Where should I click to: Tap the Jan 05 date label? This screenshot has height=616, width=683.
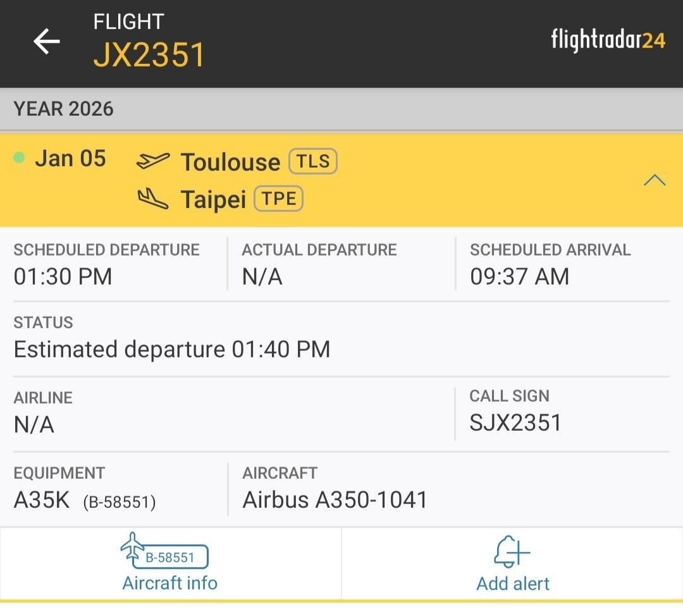click(70, 158)
